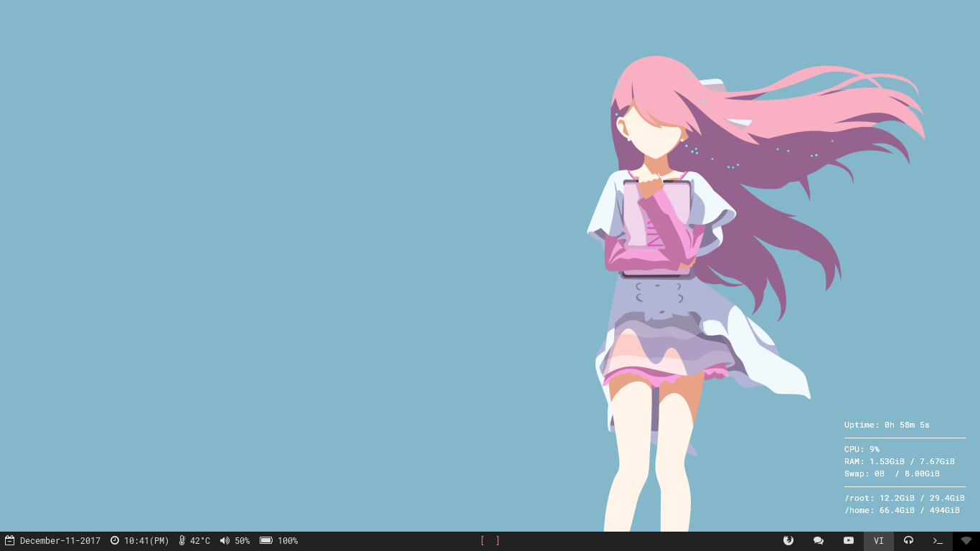Click the Swap 0B / 8.00GiB line

click(892, 474)
